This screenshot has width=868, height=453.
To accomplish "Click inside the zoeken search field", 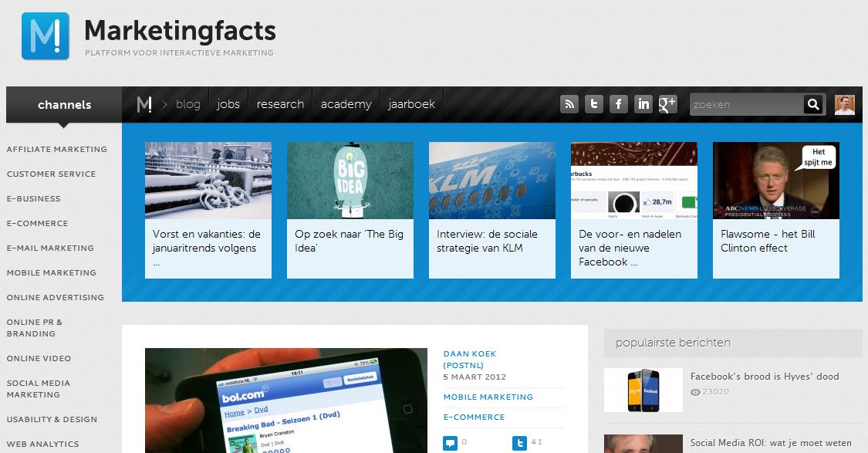I will coord(746,105).
